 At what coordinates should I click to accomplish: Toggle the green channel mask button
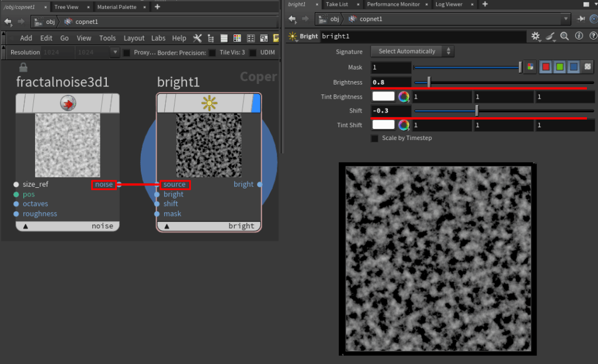tap(559, 67)
